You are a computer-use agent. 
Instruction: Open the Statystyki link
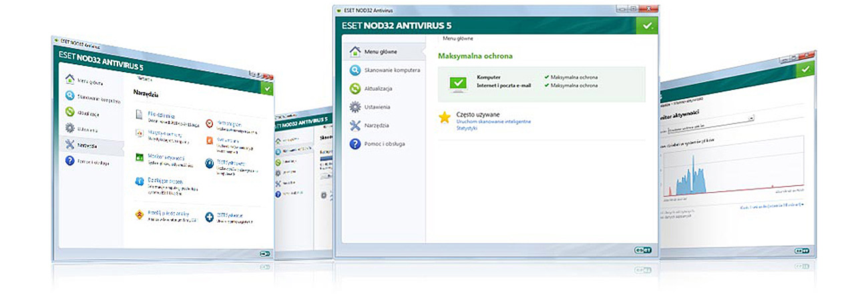pyautogui.click(x=467, y=127)
